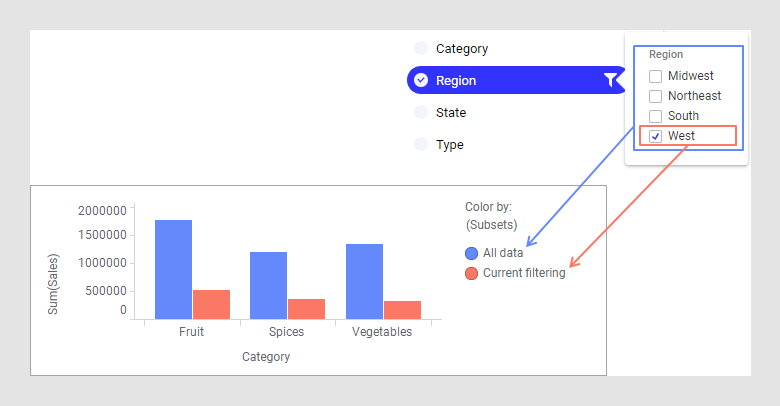
Task: Check the Northeast checkbox
Action: click(x=656, y=96)
